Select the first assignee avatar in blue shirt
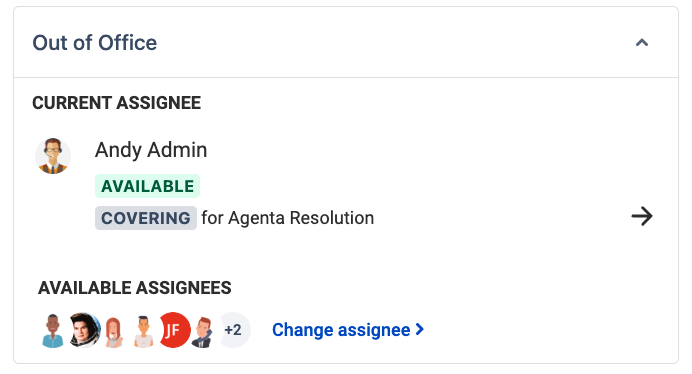 coord(53,330)
